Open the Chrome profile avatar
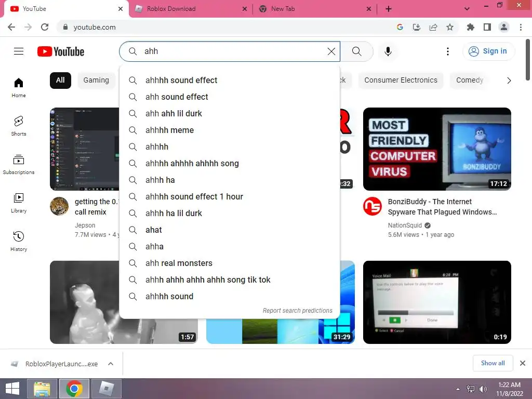This screenshot has width=532, height=399. tap(504, 27)
